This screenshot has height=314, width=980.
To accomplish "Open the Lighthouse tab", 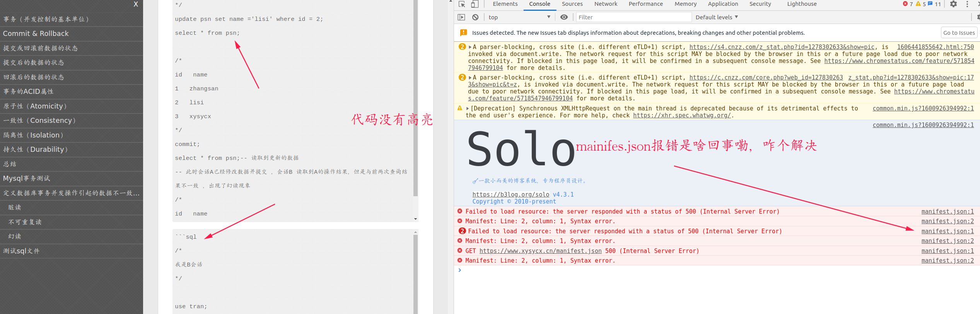I will click(x=802, y=4).
